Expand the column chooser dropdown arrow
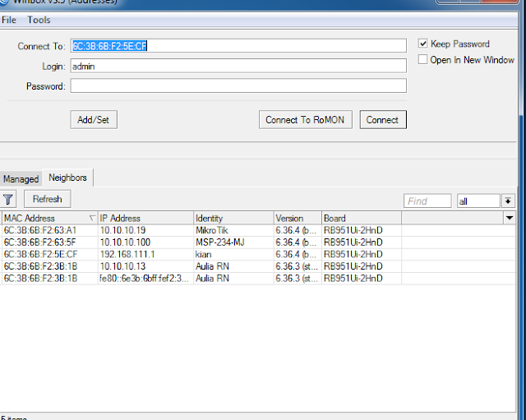The image size is (526, 420). pyautogui.click(x=510, y=218)
